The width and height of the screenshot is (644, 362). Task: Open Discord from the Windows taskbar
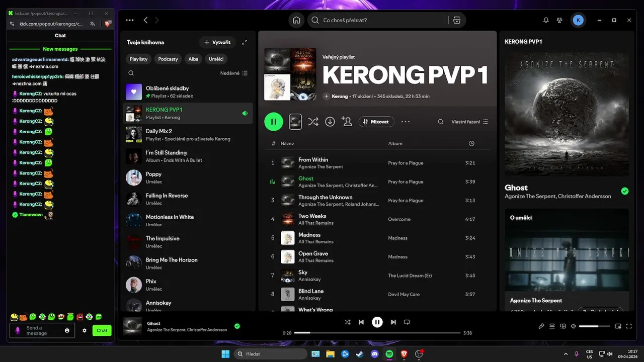[x=374, y=354]
